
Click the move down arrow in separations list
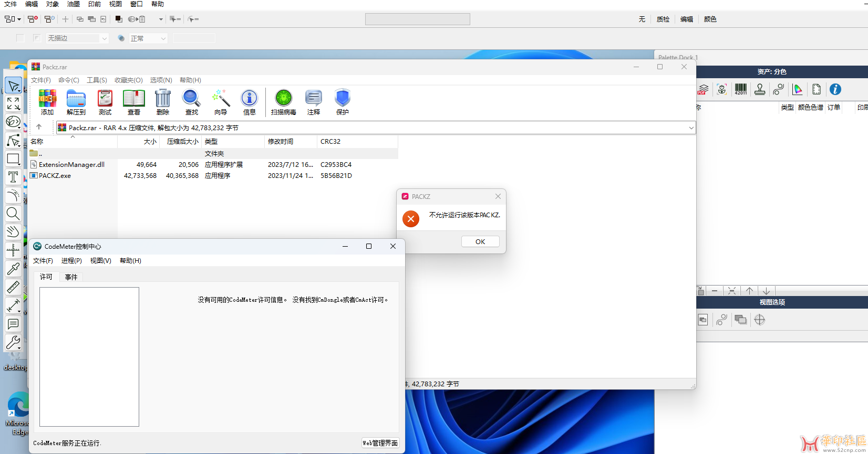pyautogui.click(x=767, y=291)
